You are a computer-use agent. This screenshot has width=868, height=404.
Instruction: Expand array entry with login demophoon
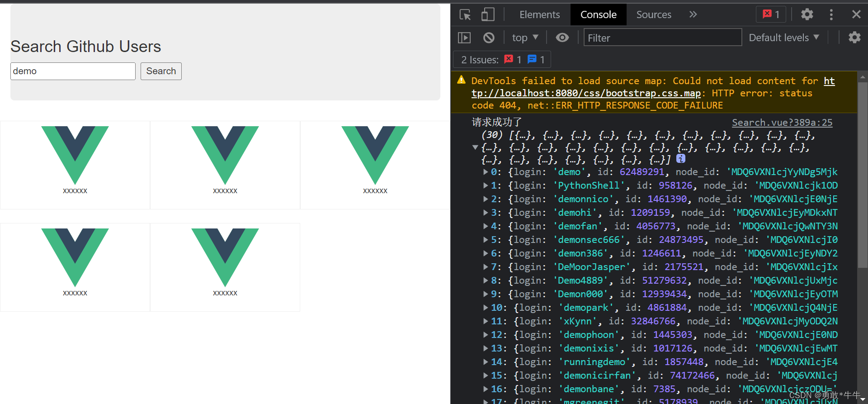coord(486,335)
